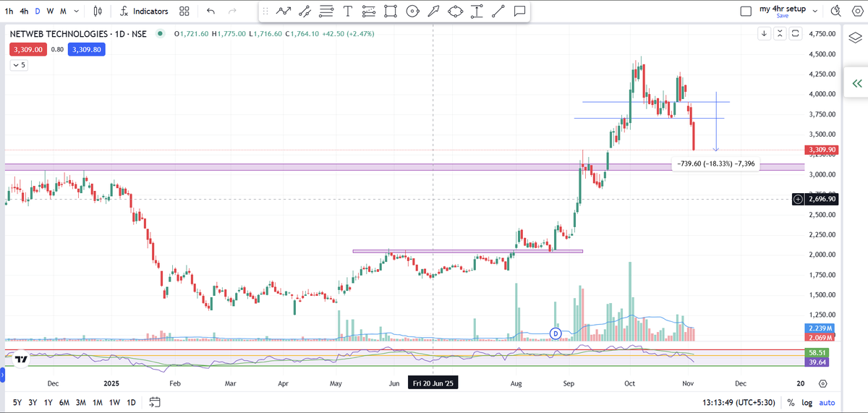This screenshot has height=413, width=868.
Task: Toggle auto scale mode
Action: pyautogui.click(x=827, y=402)
